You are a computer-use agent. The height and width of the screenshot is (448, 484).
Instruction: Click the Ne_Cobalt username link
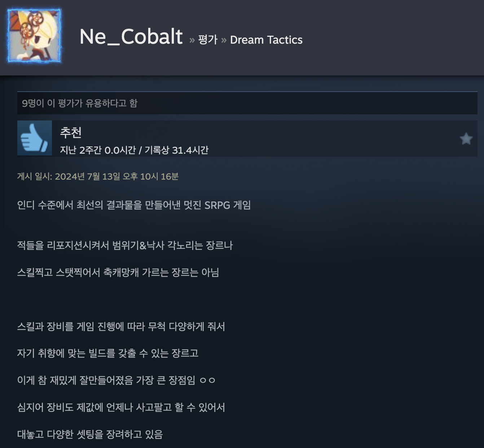coord(131,36)
